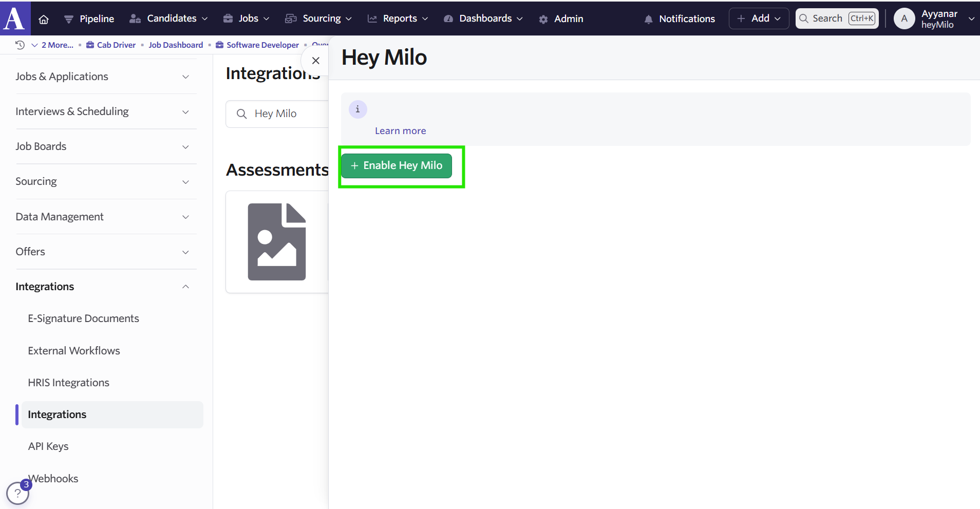Screen dimensions: 980x509
Task: Open the recent history clock icon
Action: coord(20,45)
